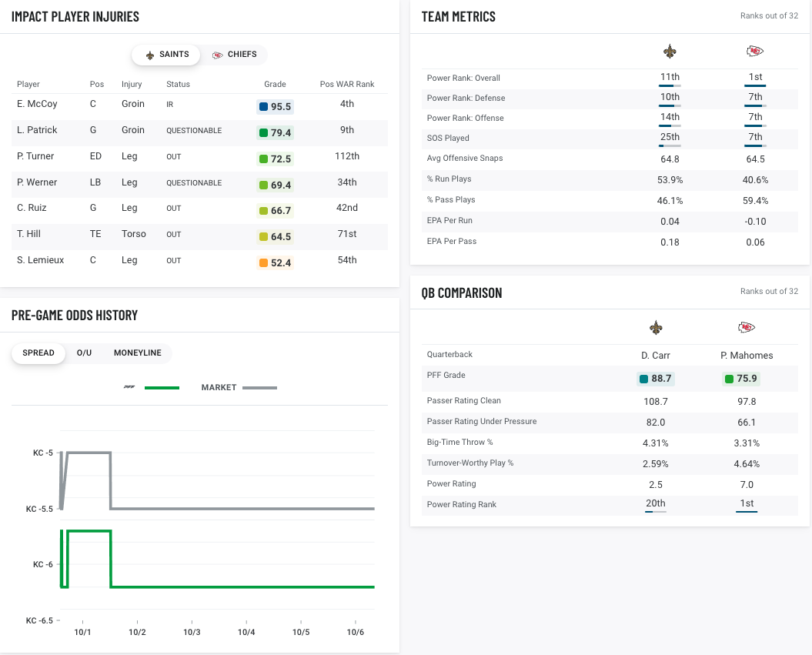Viewport: 812px width, 655px height.
Task: Switch injuries list to Saints
Action: point(167,55)
